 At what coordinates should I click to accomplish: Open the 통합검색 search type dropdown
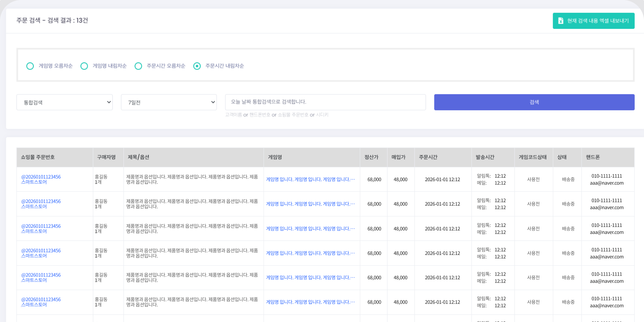(64, 102)
